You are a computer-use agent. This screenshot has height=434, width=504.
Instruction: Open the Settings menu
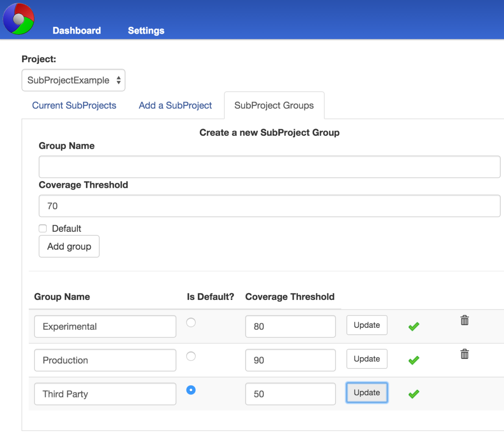[x=146, y=30]
